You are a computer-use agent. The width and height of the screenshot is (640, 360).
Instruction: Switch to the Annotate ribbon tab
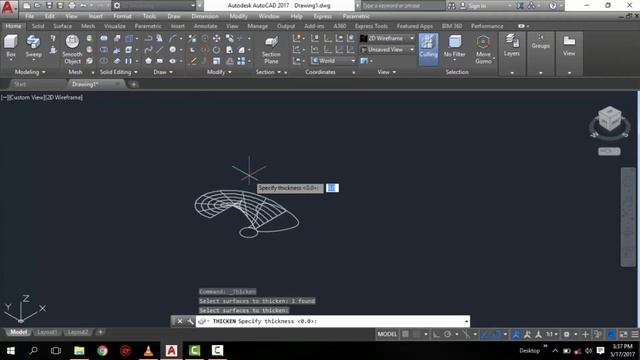pos(205,26)
